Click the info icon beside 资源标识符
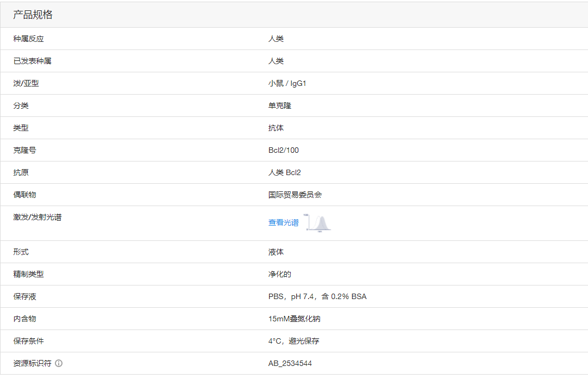Image resolution: width=588 pixels, height=379 pixels. click(x=60, y=363)
